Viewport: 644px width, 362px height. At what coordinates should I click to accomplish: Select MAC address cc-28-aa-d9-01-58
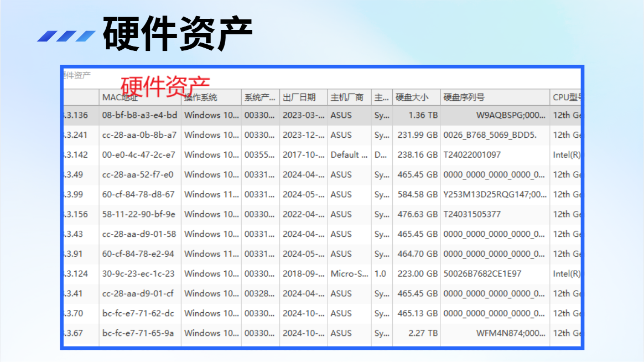point(139,234)
